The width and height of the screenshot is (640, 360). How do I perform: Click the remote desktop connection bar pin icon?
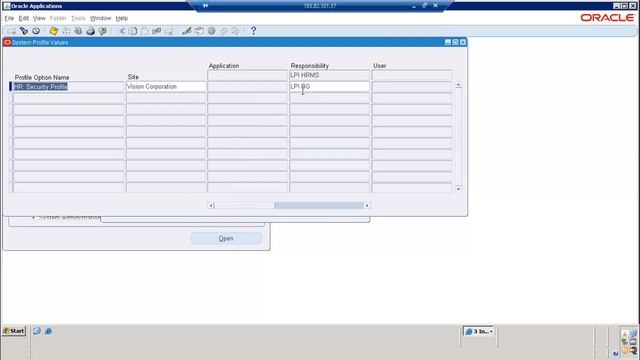point(205,6)
